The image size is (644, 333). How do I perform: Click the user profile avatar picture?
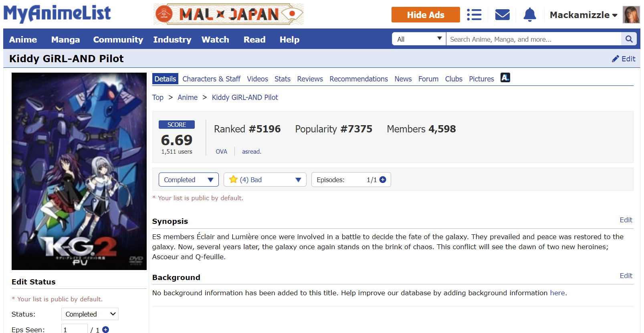coord(631,15)
